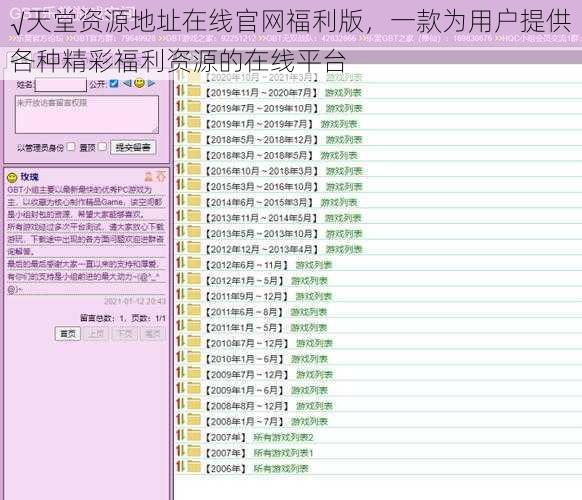Open folder icon for 2019年11月～2020年7月
This screenshot has height=500, width=582.
pyautogui.click(x=194, y=91)
